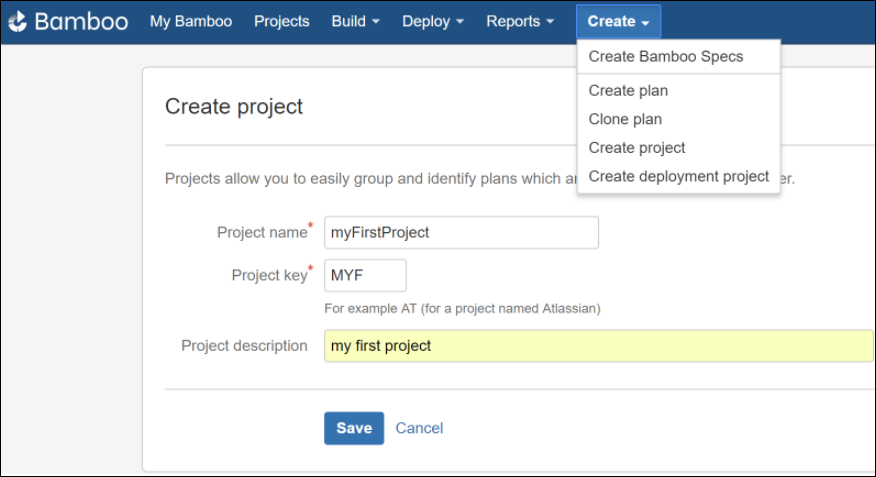Go to Projects in the top navigation
Image resolution: width=876 pixels, height=477 pixels.
(282, 21)
